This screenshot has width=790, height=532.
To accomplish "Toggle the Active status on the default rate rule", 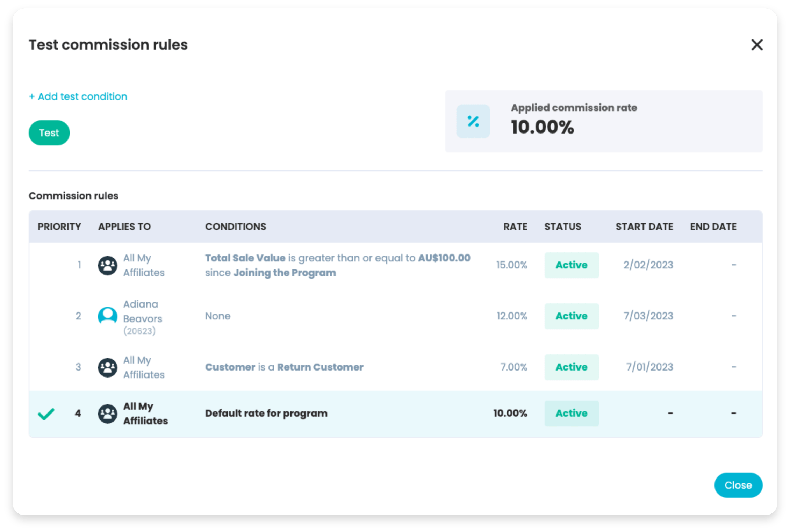I will click(572, 413).
